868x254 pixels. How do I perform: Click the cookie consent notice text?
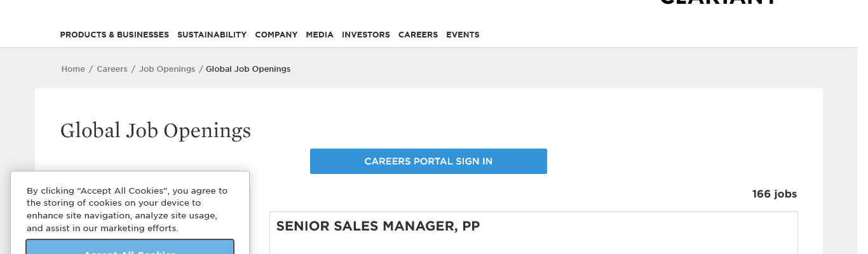pyautogui.click(x=127, y=209)
